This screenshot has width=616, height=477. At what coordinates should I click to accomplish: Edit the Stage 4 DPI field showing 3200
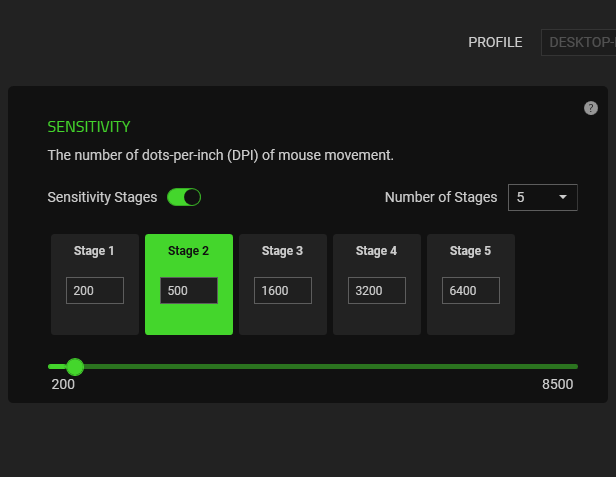point(377,290)
